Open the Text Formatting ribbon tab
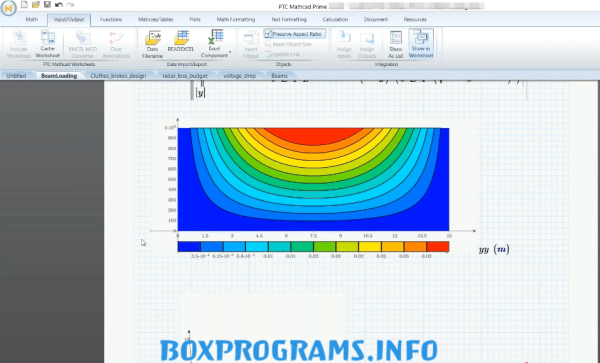 (289, 20)
